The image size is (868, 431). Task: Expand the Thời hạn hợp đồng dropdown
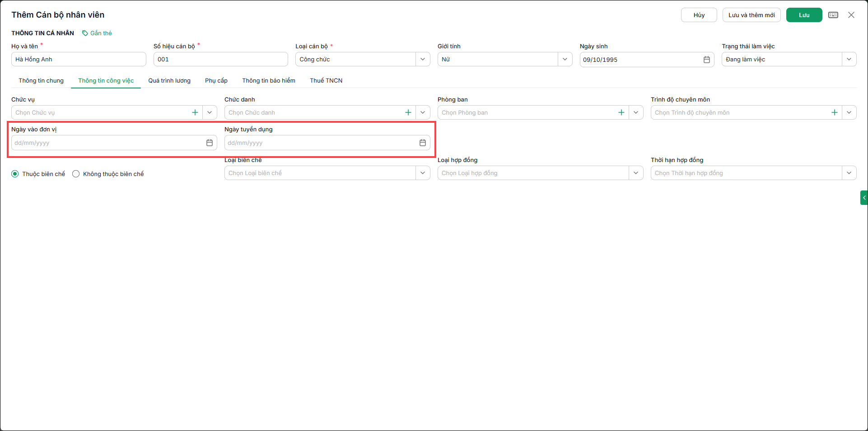[x=849, y=173]
